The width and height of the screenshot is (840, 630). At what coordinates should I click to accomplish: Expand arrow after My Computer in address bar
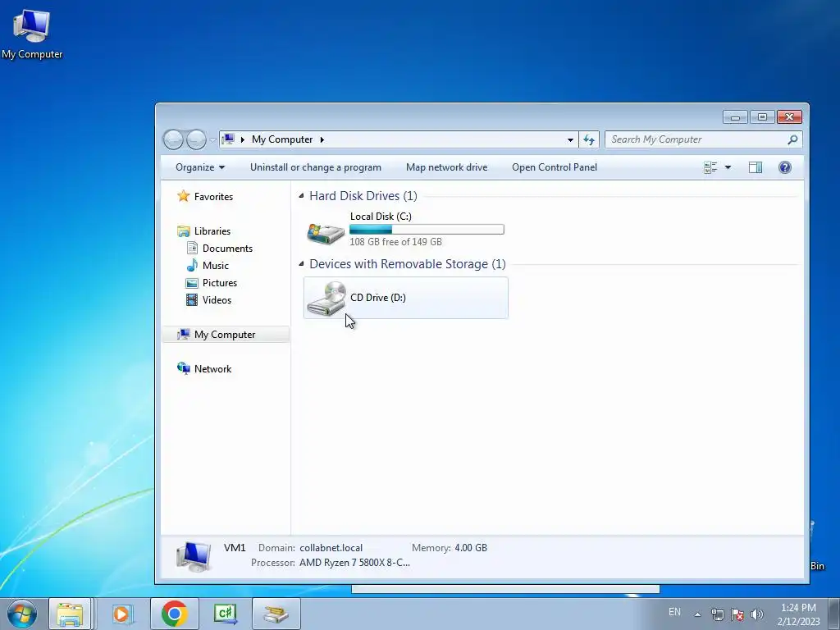(322, 139)
